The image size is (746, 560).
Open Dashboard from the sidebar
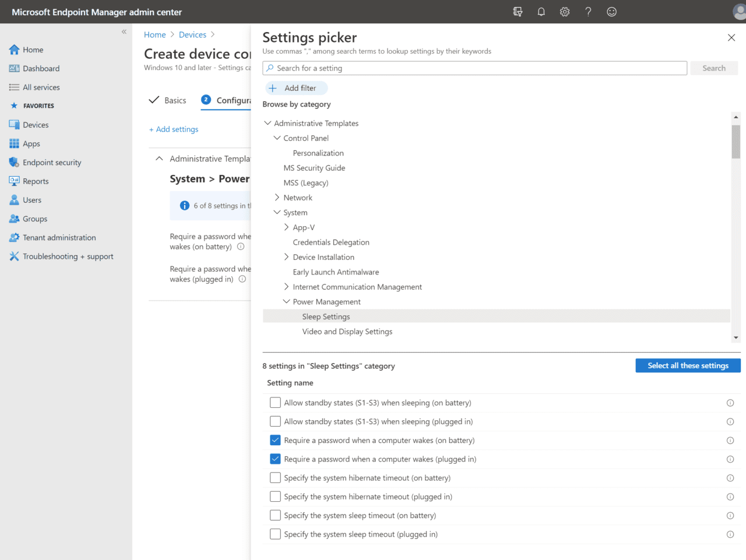pyautogui.click(x=41, y=68)
